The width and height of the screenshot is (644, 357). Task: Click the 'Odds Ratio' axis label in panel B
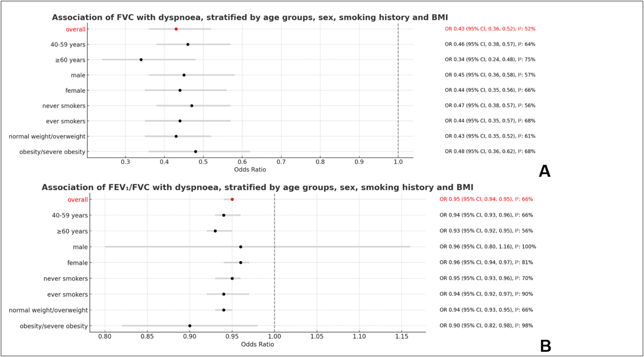(x=257, y=344)
